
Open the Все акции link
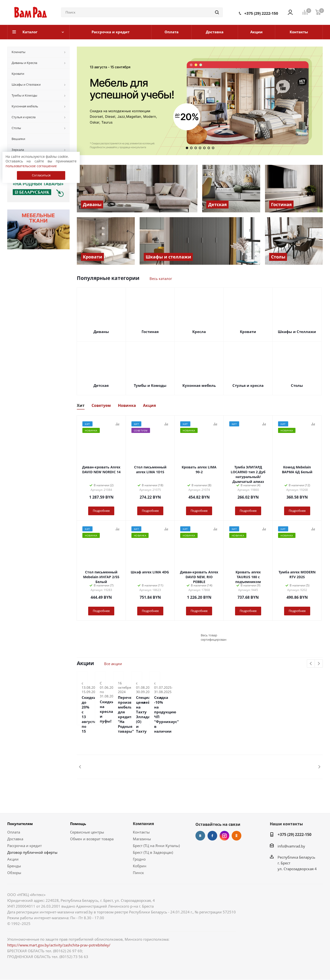[113, 664]
